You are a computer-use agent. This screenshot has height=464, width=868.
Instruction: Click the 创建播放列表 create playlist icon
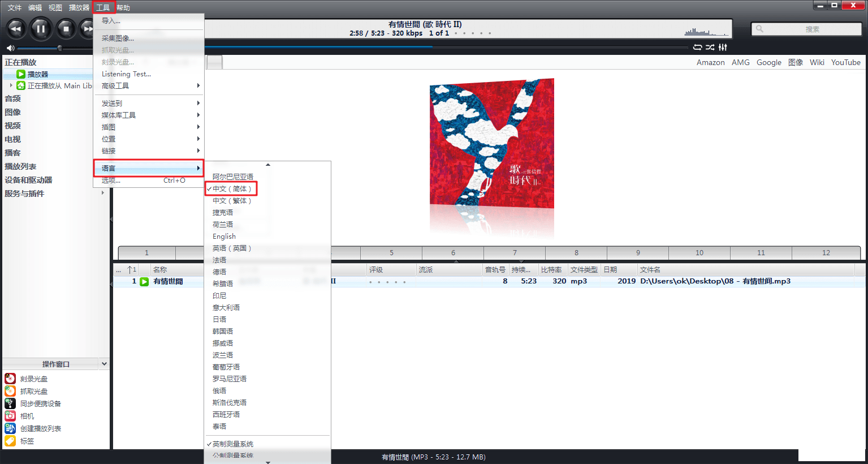[x=10, y=428]
